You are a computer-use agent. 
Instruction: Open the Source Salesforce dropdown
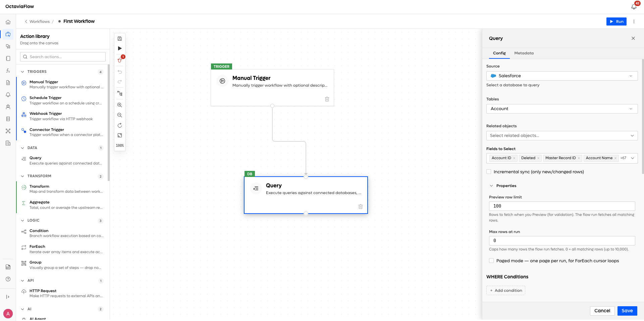pyautogui.click(x=562, y=76)
